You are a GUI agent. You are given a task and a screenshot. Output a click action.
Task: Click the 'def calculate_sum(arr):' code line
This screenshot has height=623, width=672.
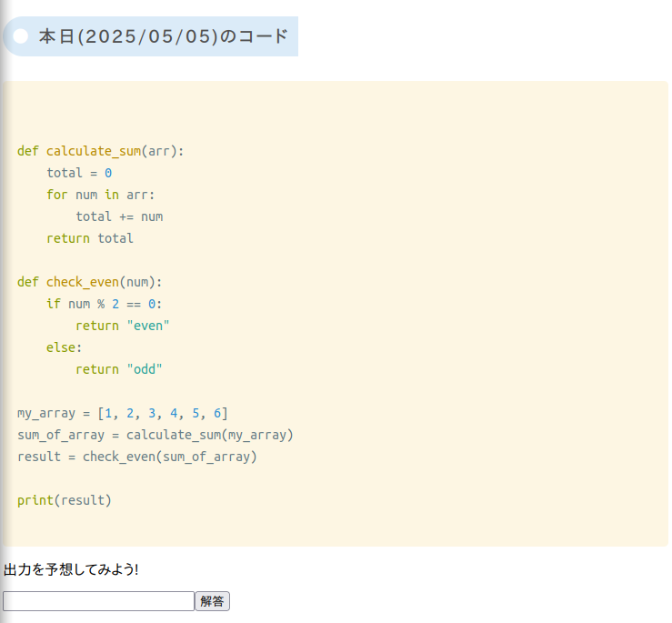coord(101,151)
